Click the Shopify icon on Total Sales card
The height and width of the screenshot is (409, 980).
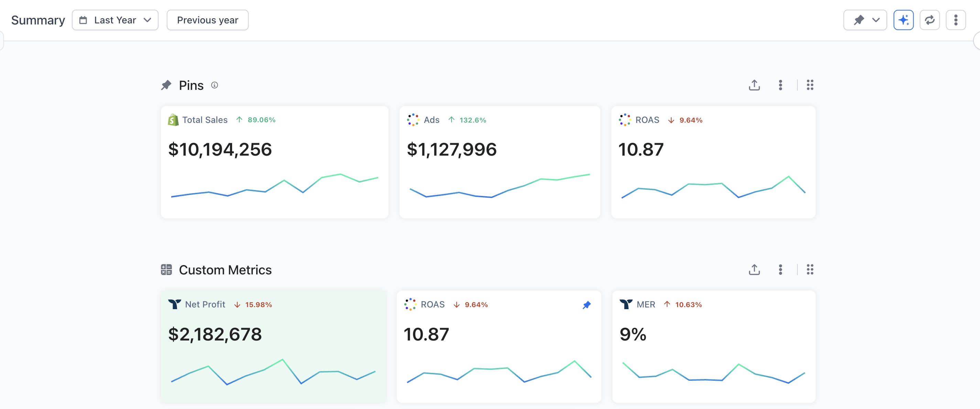(173, 120)
